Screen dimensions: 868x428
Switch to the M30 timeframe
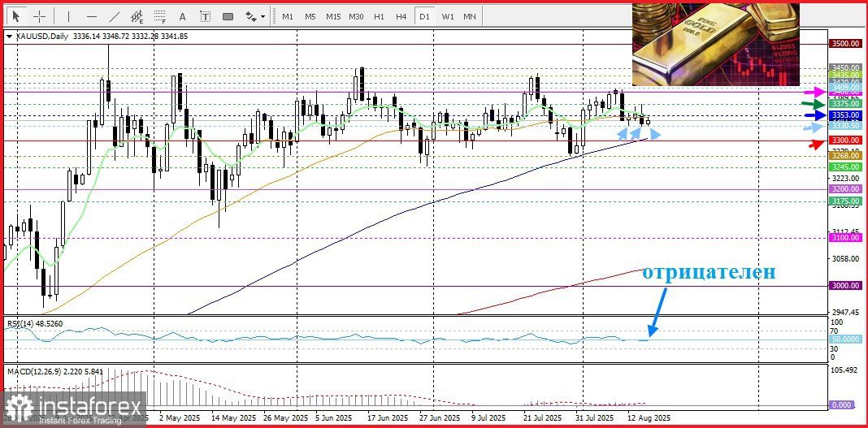[x=356, y=16]
